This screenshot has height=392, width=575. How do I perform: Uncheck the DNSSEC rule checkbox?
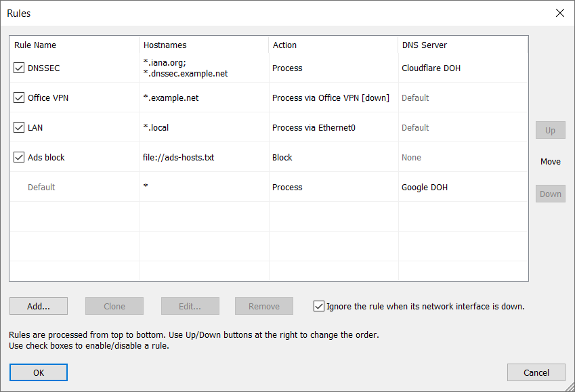pyautogui.click(x=19, y=68)
